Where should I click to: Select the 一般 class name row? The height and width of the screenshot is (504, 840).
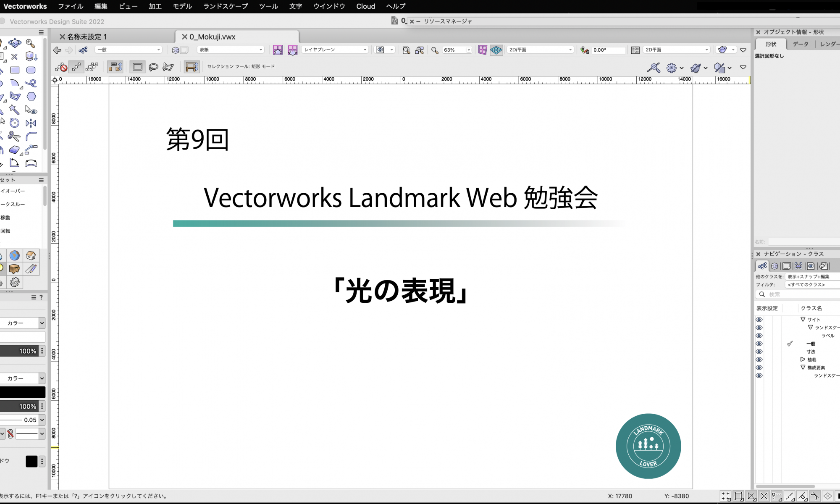(x=811, y=344)
